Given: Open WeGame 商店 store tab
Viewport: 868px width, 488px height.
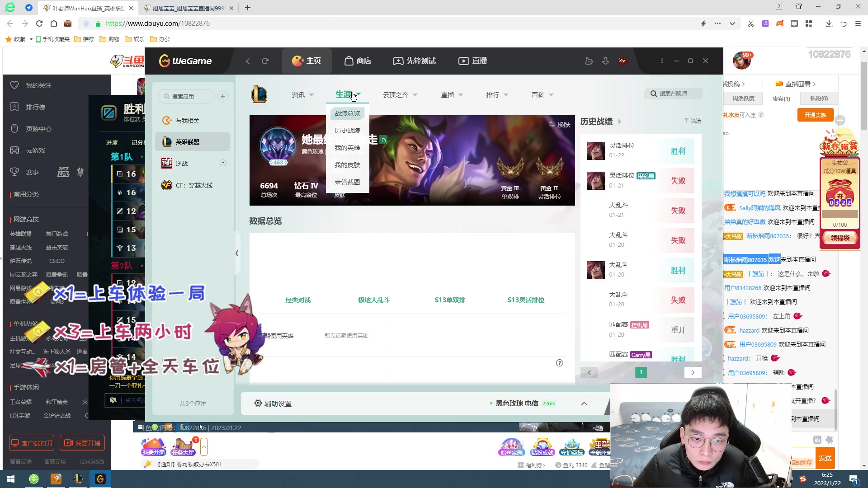Looking at the screenshot, I should click(358, 61).
